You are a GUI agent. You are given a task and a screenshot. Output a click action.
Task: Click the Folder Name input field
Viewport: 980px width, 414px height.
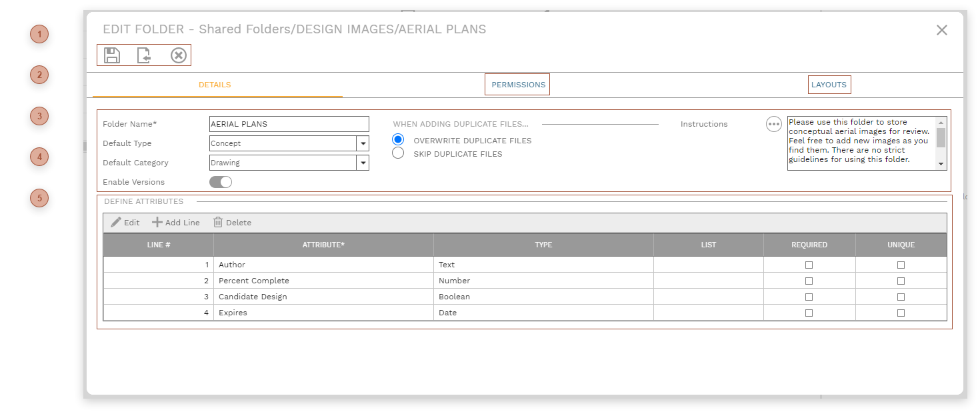coord(289,124)
